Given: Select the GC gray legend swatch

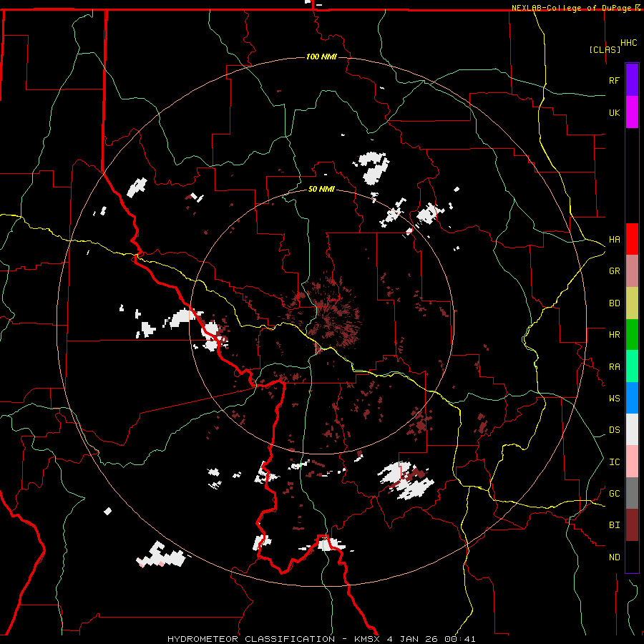Looking at the screenshot, I should coord(632,493).
